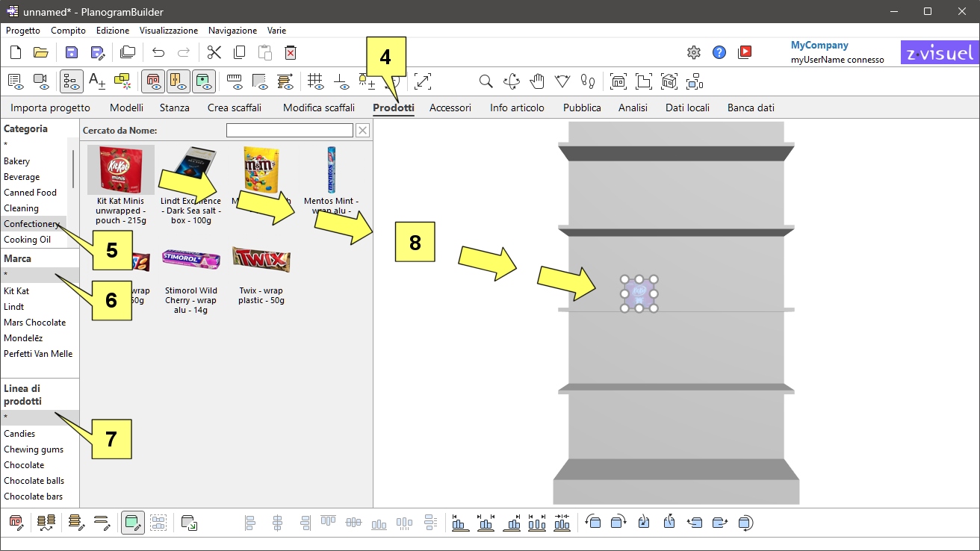Screen dimensions: 980x551
Task: Select the orbit rotate view tool
Action: 512,81
